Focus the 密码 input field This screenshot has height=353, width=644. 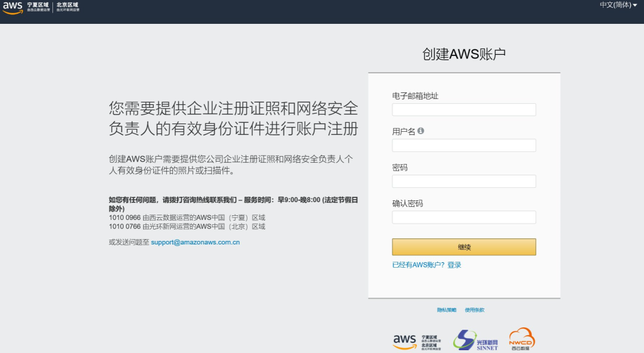coord(464,181)
